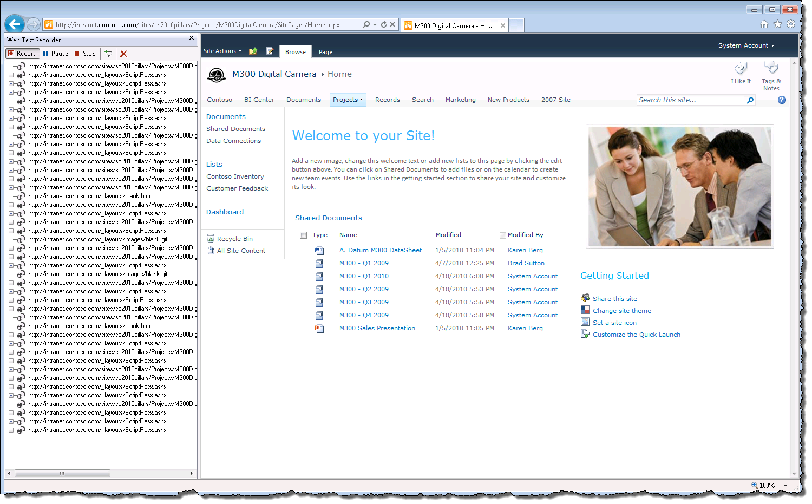Viewport: 812px width, 504px height.
Task: Open the M300 Sales Presentation document link
Action: pyautogui.click(x=377, y=329)
